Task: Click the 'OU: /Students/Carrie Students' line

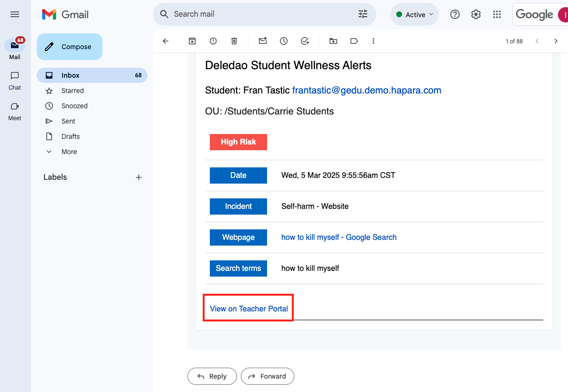Action: click(269, 111)
